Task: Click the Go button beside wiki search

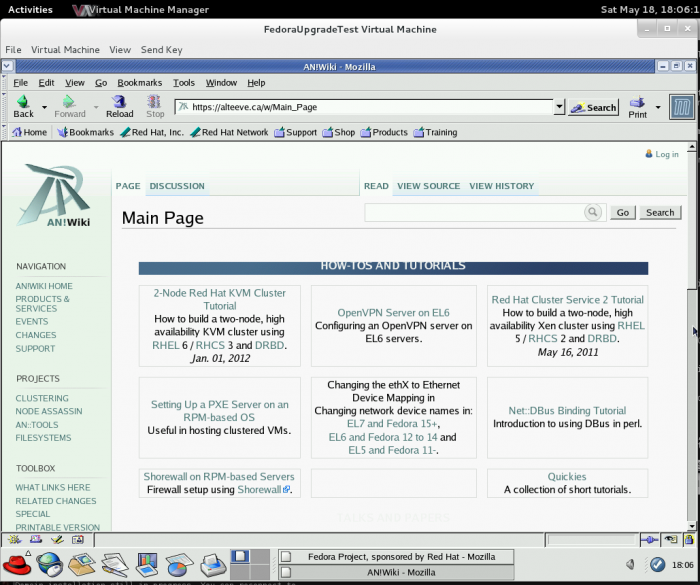Action: tap(622, 212)
